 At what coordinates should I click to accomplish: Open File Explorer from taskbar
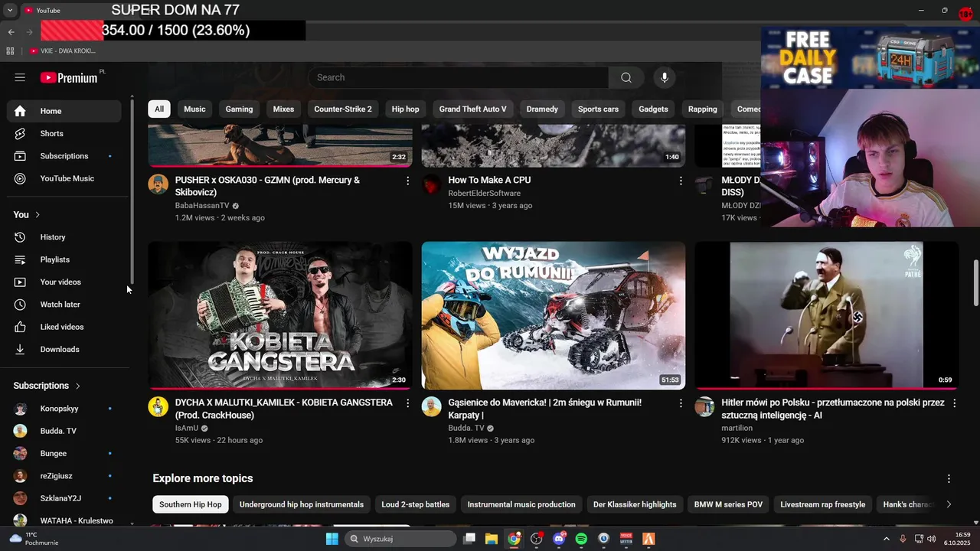(492, 539)
